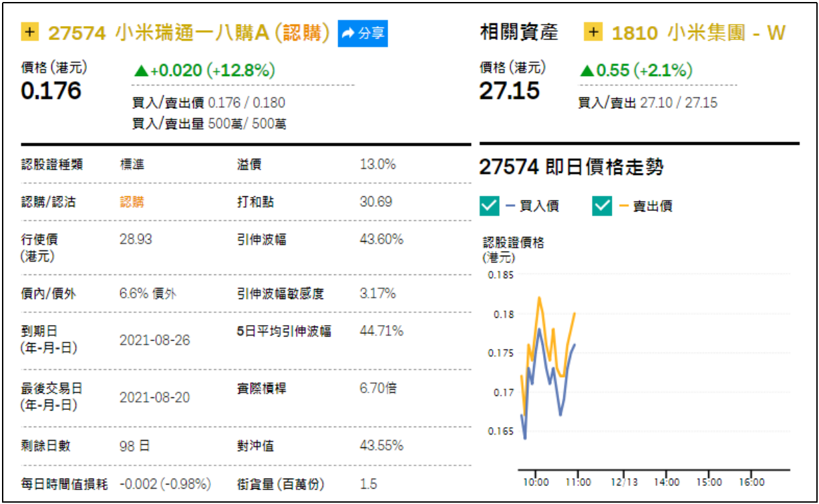819x504 pixels.
Task: Click 買入/賣出價 0.176 / 0.180 text
Action: 208,103
